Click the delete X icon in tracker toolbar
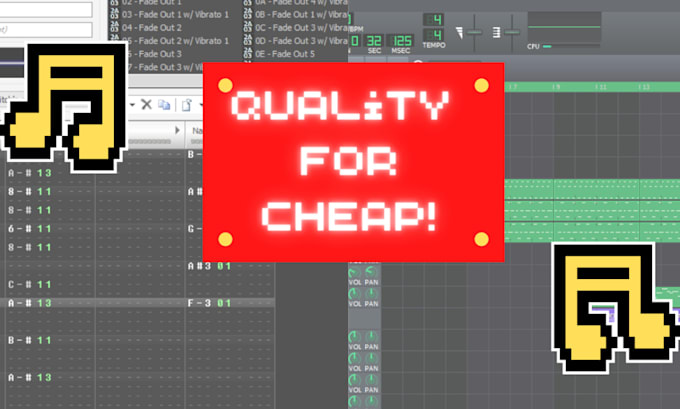 [147, 105]
